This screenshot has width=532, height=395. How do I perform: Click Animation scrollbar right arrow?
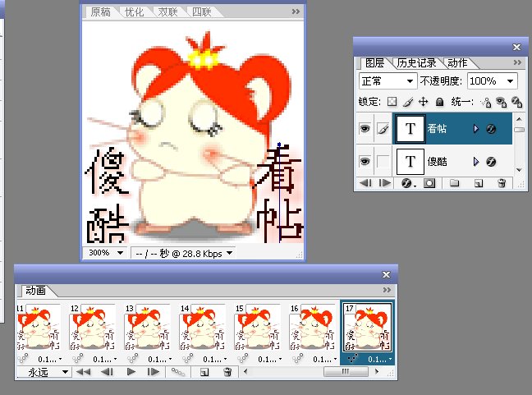(377, 371)
